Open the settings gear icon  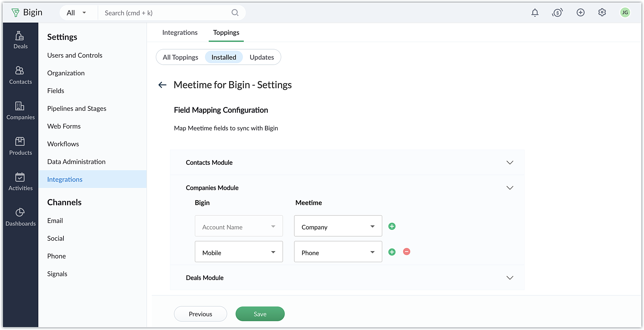[602, 13]
